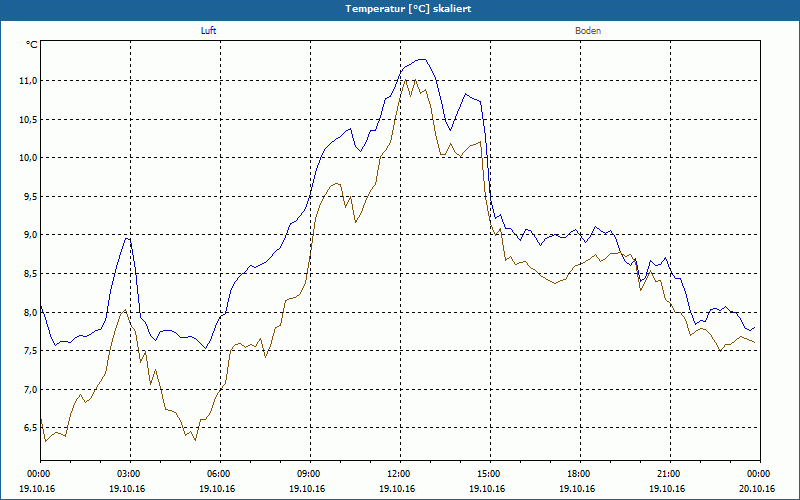Click the Luft curve spike at 03:00
This screenshot has width=800, height=500.
[x=128, y=238]
